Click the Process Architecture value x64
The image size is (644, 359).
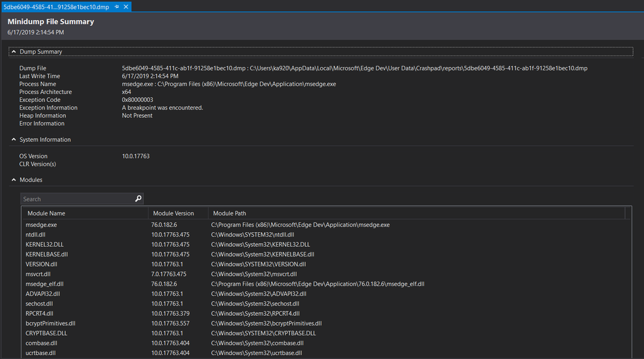click(x=126, y=92)
